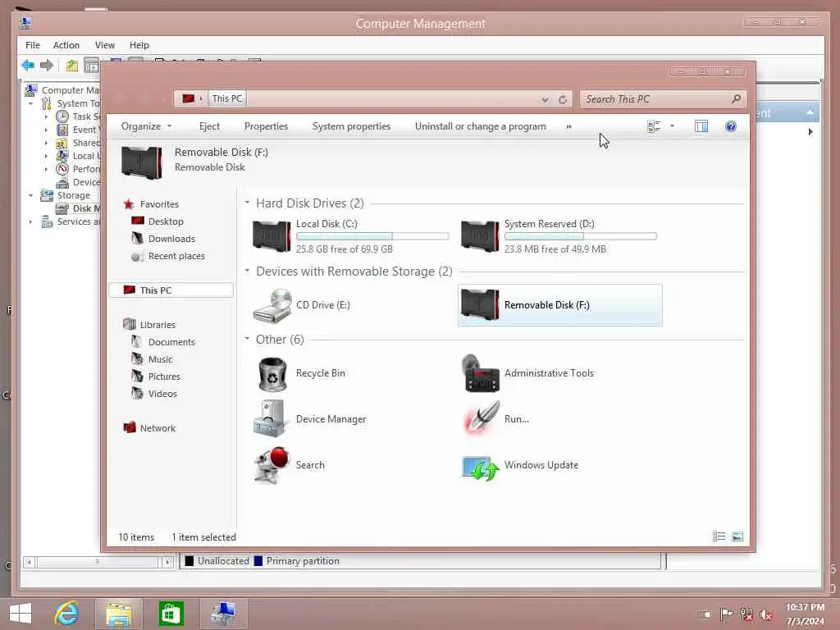Click This PC breadcrumb in address bar

(x=226, y=98)
